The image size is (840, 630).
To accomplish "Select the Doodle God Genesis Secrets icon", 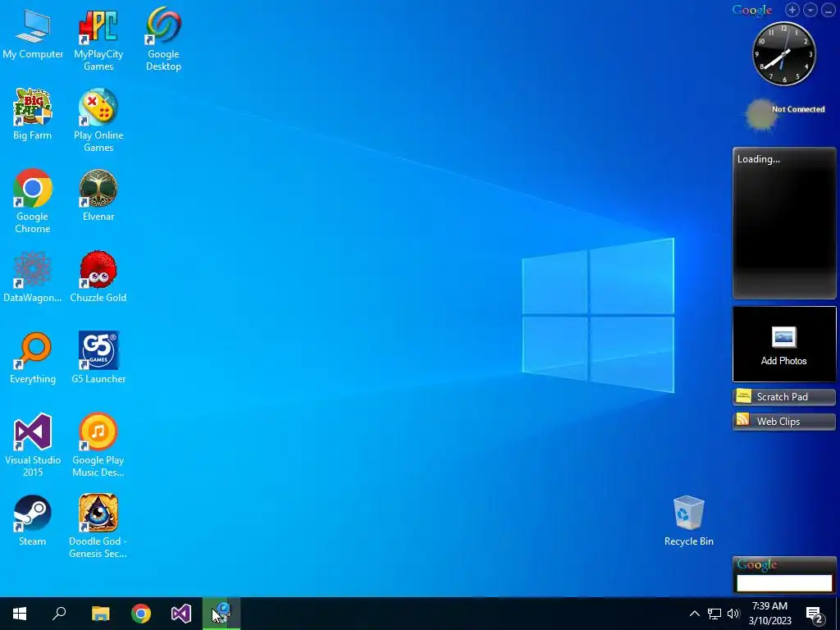I will (98, 526).
